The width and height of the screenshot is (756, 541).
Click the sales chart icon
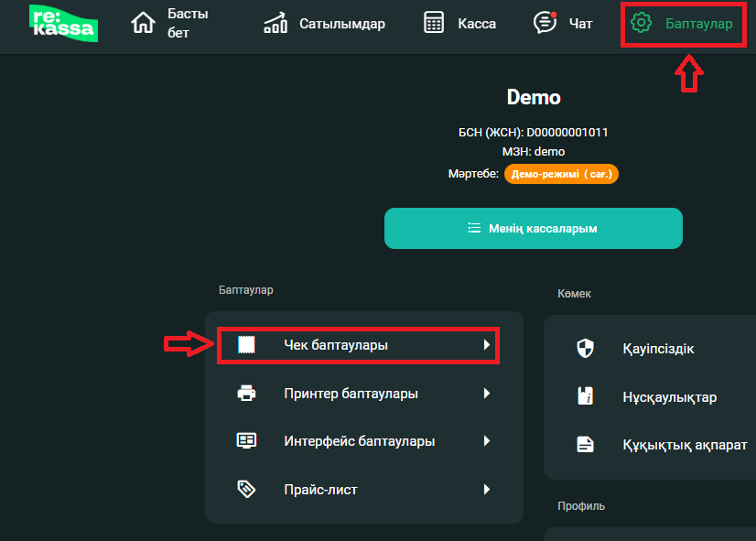(275, 24)
